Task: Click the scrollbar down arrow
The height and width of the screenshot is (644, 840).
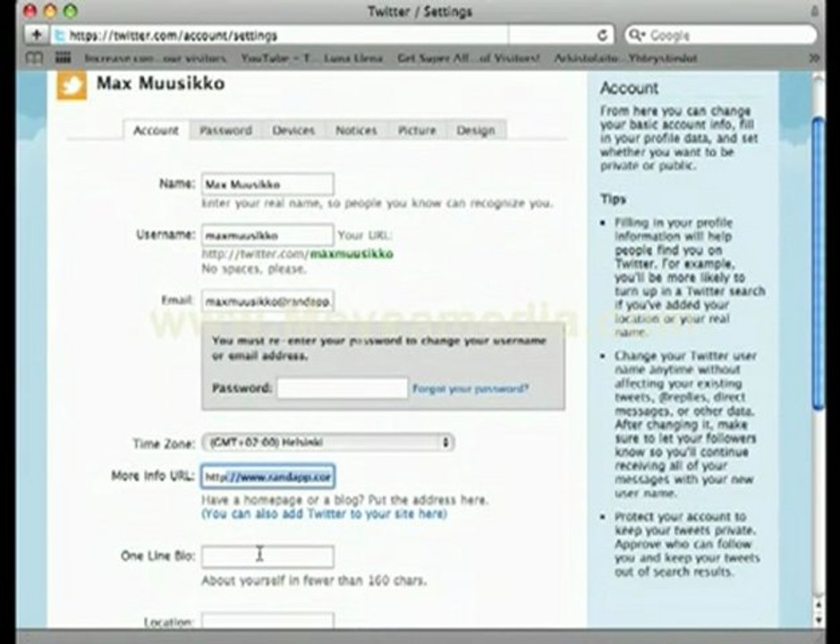Action: tap(818, 619)
